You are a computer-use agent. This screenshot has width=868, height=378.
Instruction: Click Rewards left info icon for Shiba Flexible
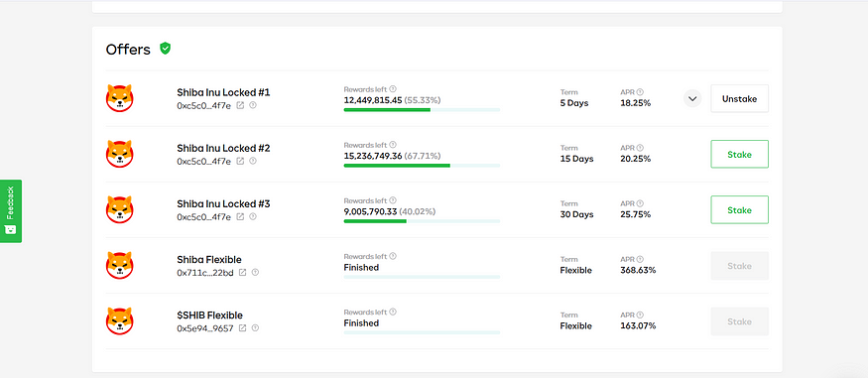[x=393, y=256]
